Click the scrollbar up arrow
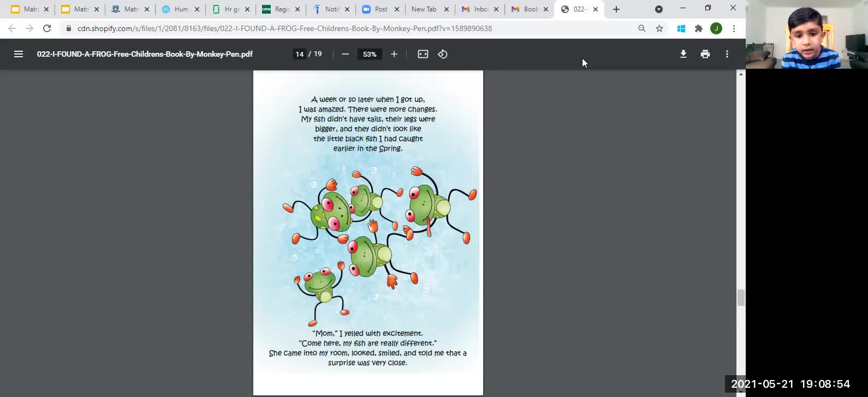Screen dimensions: 868x397 [x=741, y=74]
